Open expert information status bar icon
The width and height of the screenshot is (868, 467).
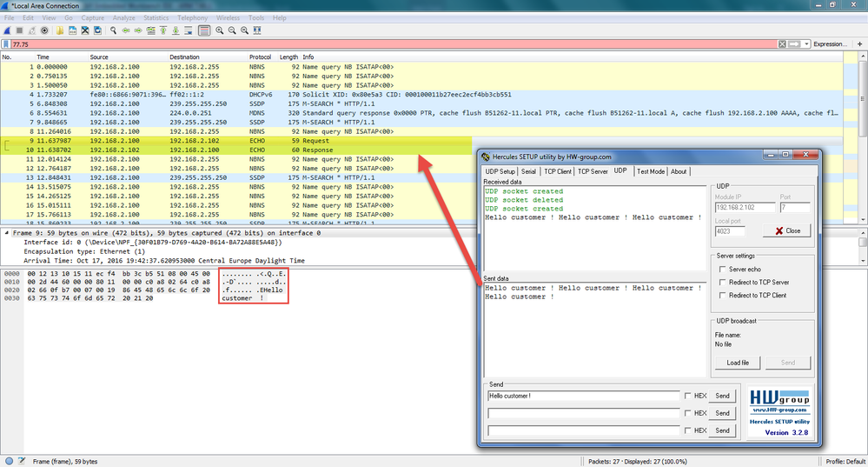coord(9,461)
